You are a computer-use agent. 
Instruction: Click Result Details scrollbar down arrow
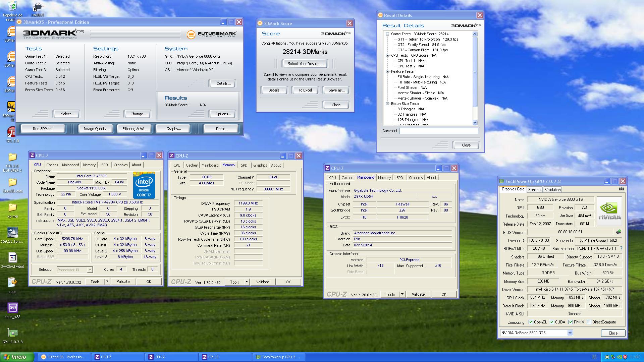tap(475, 123)
